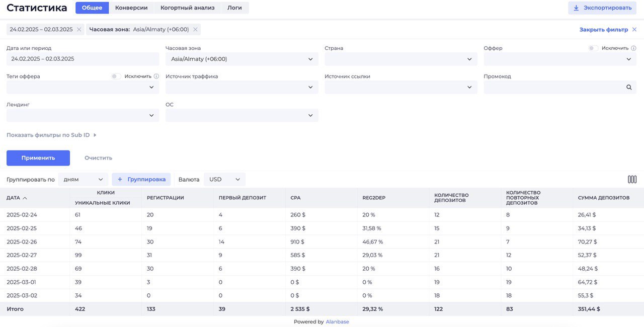Sort table by the Дата column arrow

click(25, 198)
